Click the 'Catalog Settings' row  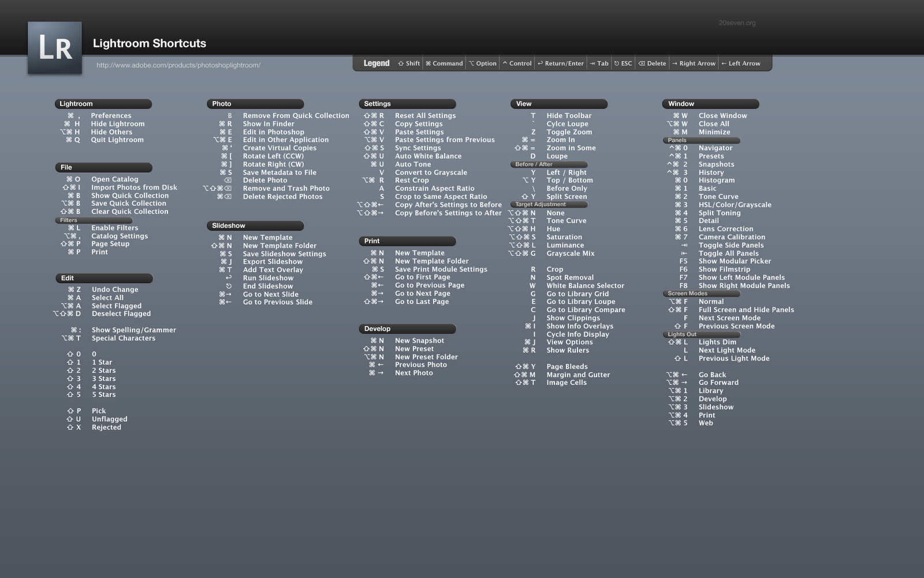click(x=106, y=236)
